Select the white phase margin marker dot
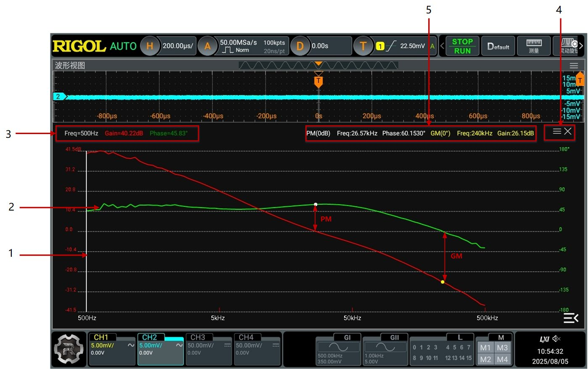The image size is (588, 369). [x=316, y=204]
